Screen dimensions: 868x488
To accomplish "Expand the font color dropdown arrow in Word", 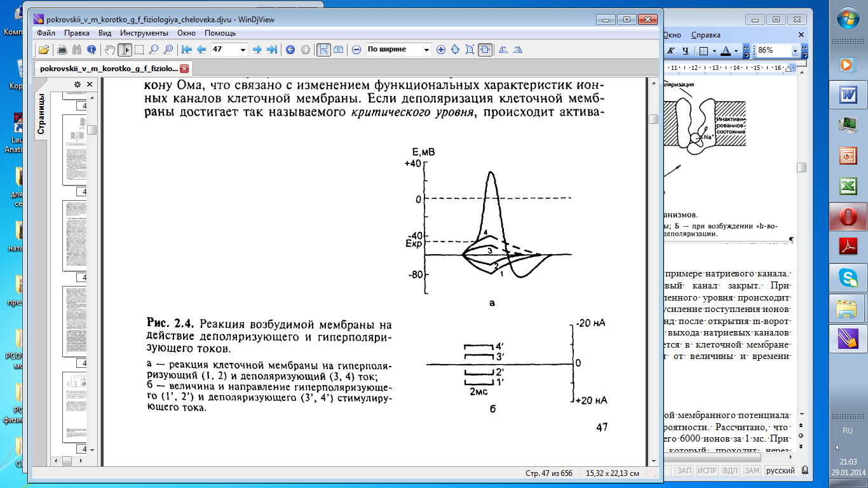I will tap(735, 51).
